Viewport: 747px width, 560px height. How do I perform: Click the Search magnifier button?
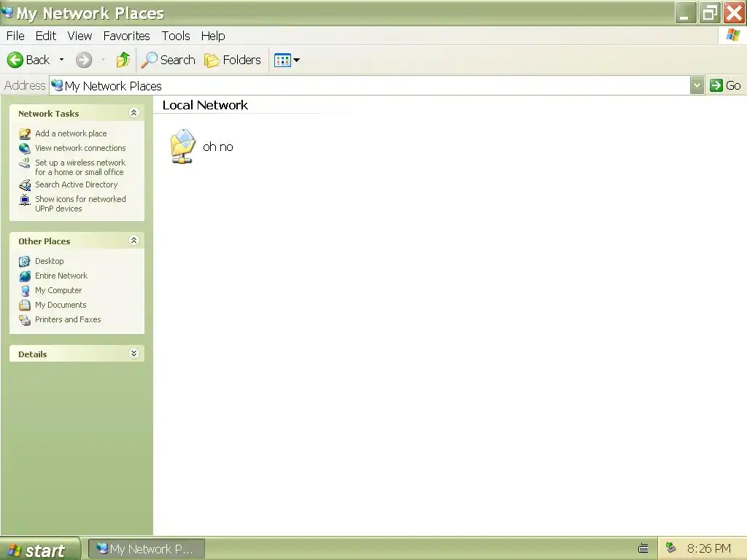(169, 60)
